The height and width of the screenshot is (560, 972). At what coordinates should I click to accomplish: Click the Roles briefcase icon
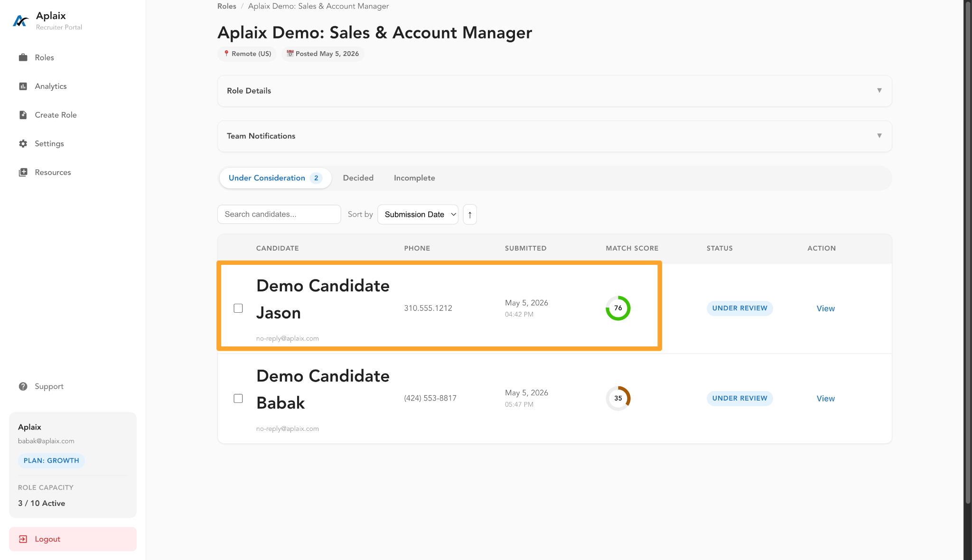tap(23, 57)
